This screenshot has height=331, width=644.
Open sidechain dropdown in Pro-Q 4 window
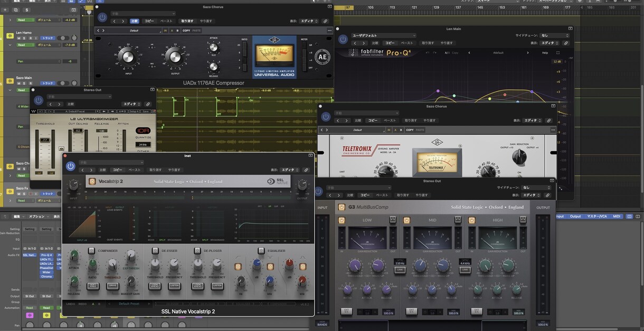point(555,35)
